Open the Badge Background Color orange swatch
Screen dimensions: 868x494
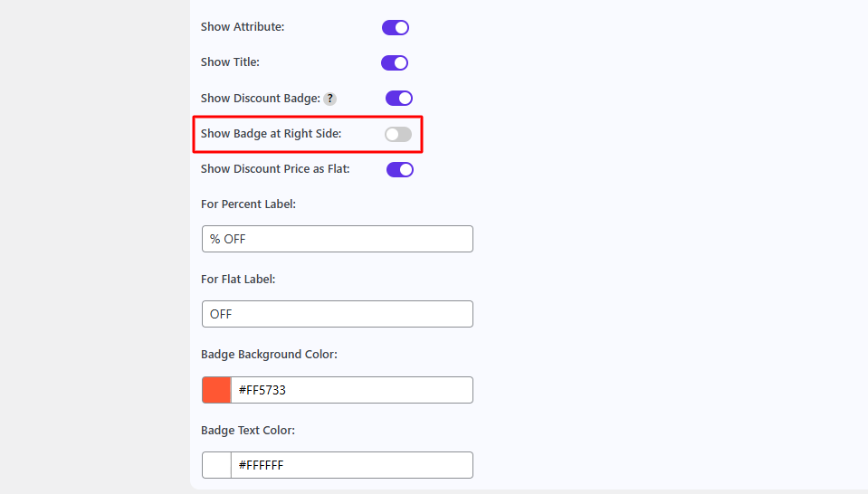216,390
